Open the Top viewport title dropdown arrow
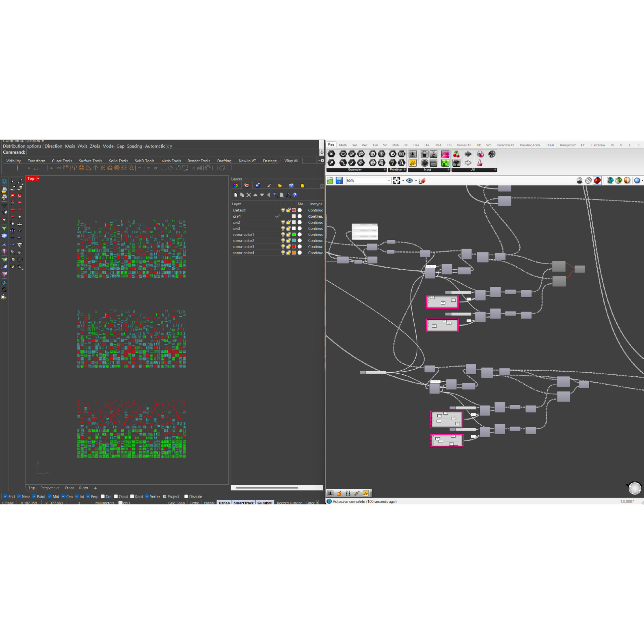Viewport: 644px width, 644px height. [x=38, y=178]
